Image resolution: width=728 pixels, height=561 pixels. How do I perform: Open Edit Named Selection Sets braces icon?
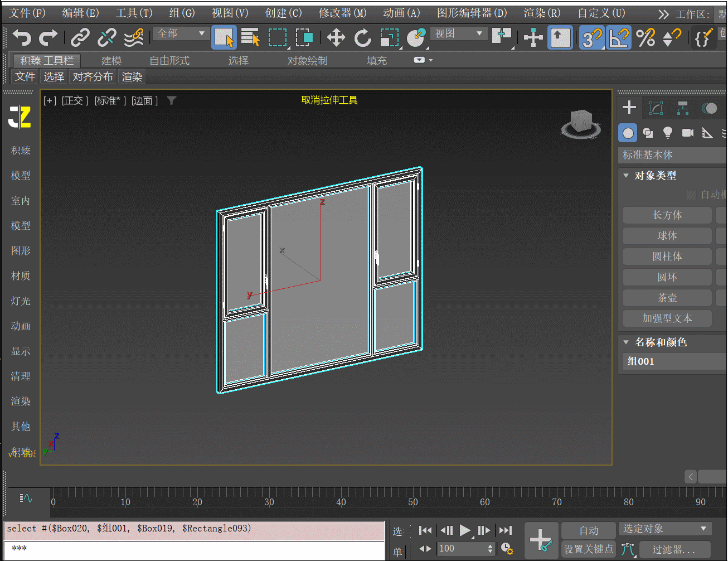tap(703, 38)
